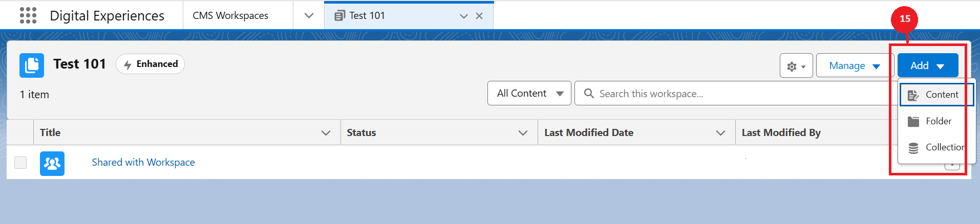Open the Shared with Workspace link
The height and width of the screenshot is (224, 980).
[x=143, y=163]
